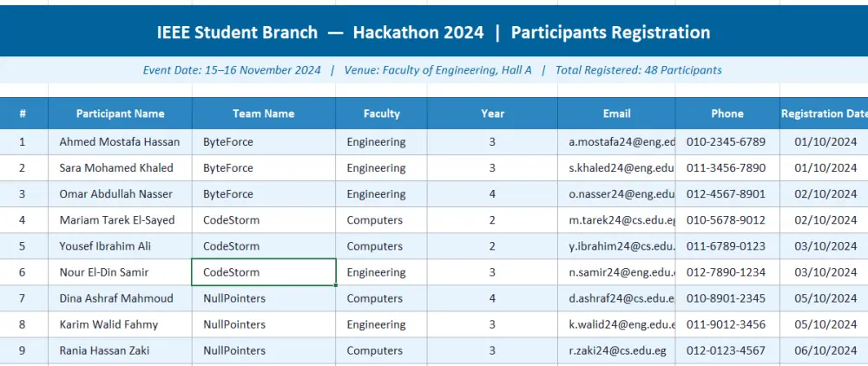Viewport: 868px width, 366px height.
Task: Click phone number 010-2345-6789
Action: point(727,142)
